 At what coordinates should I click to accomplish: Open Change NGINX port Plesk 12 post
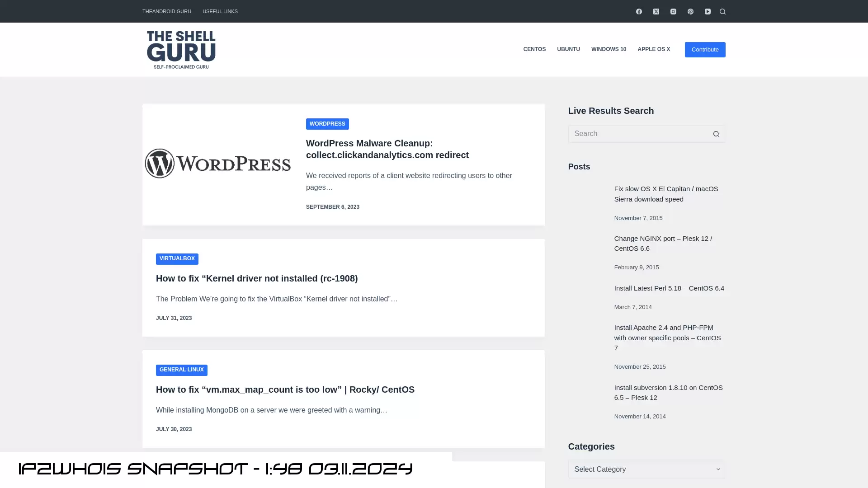click(x=663, y=244)
